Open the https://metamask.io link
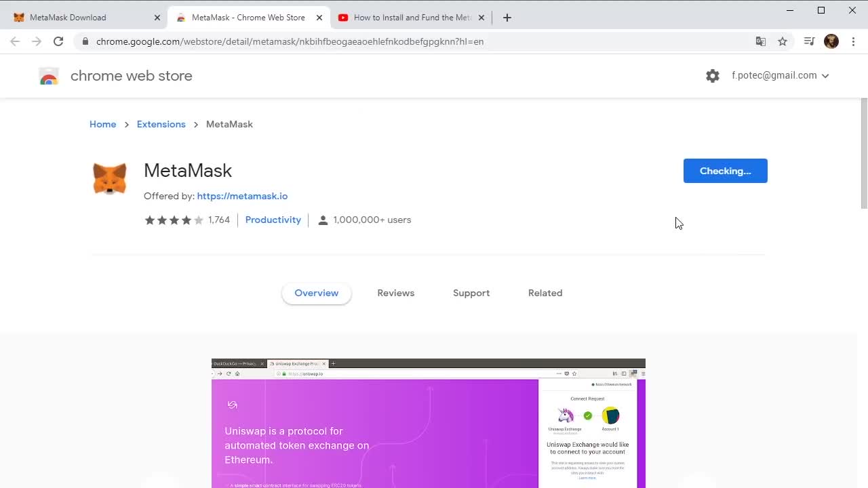 click(242, 197)
